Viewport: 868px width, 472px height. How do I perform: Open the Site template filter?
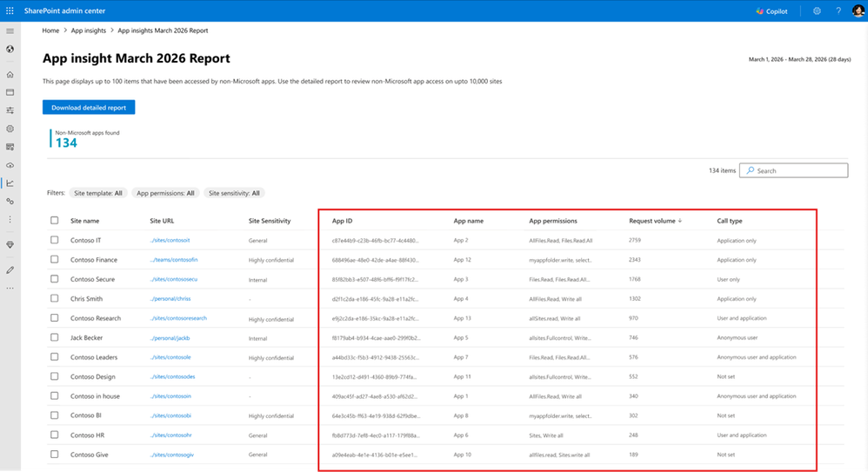(98, 193)
